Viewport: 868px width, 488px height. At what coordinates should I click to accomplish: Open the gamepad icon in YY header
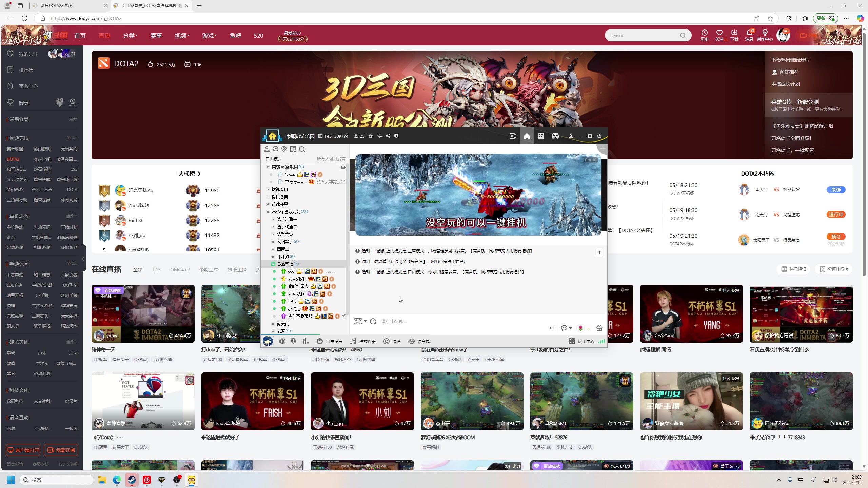pyautogui.click(x=555, y=136)
